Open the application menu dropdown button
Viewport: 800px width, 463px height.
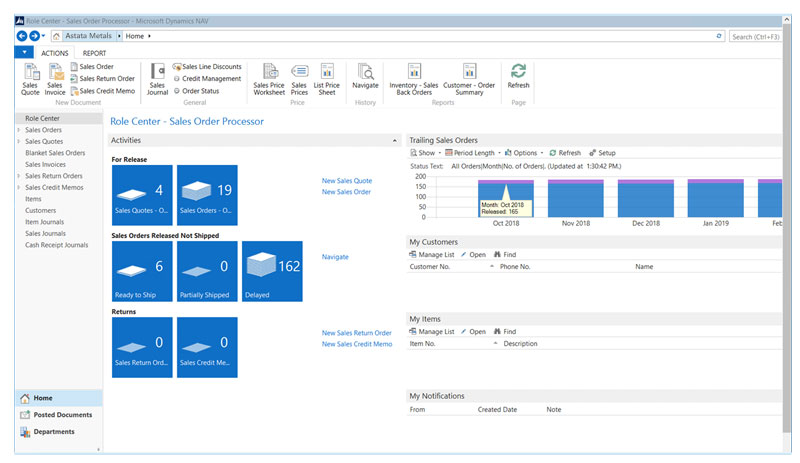click(x=24, y=52)
